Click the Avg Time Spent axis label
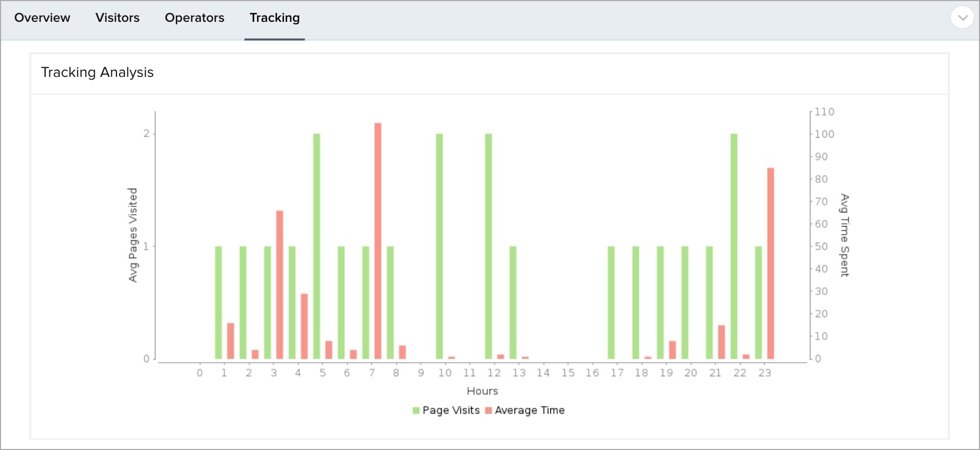Screen dimensions: 980x450 tap(845, 235)
